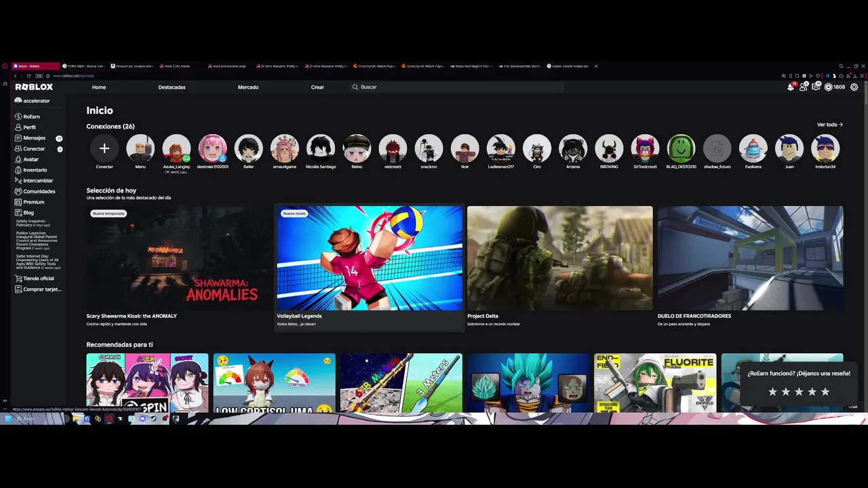The height and width of the screenshot is (488, 868).
Task: Open Asuka_Langley's avatar in connections
Action: [176, 148]
